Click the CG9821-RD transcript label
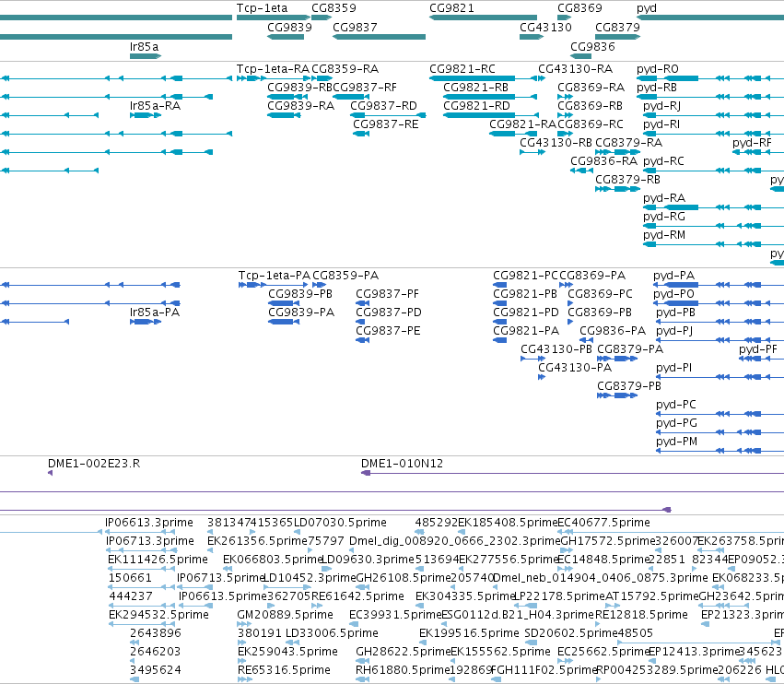Screen dimensions: 784x684 476,106
